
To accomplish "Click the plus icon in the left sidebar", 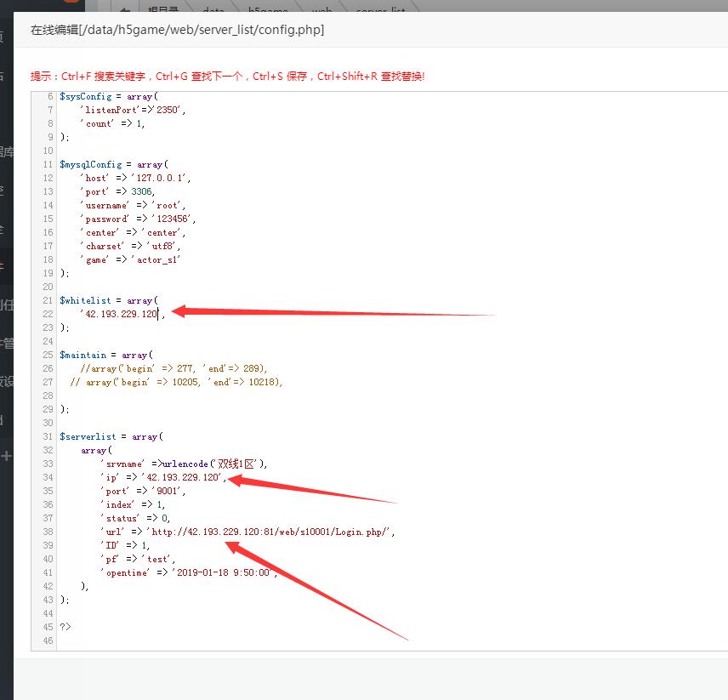I will [x=6, y=456].
